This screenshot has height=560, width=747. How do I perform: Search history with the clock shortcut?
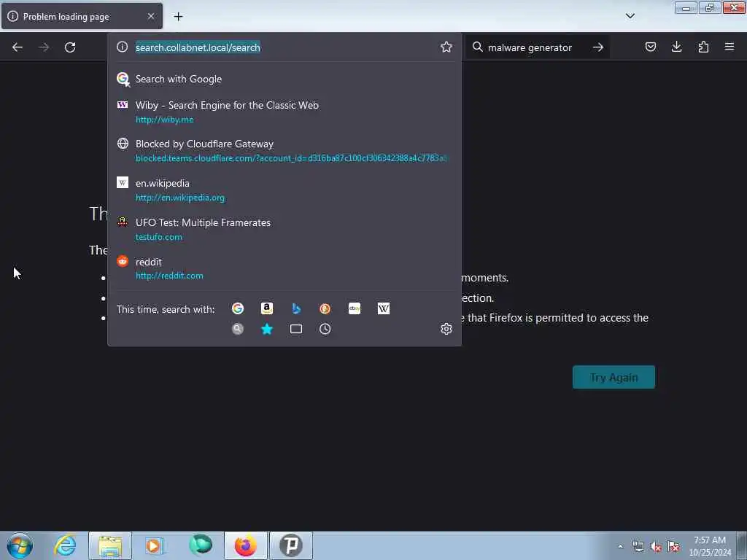325,329
